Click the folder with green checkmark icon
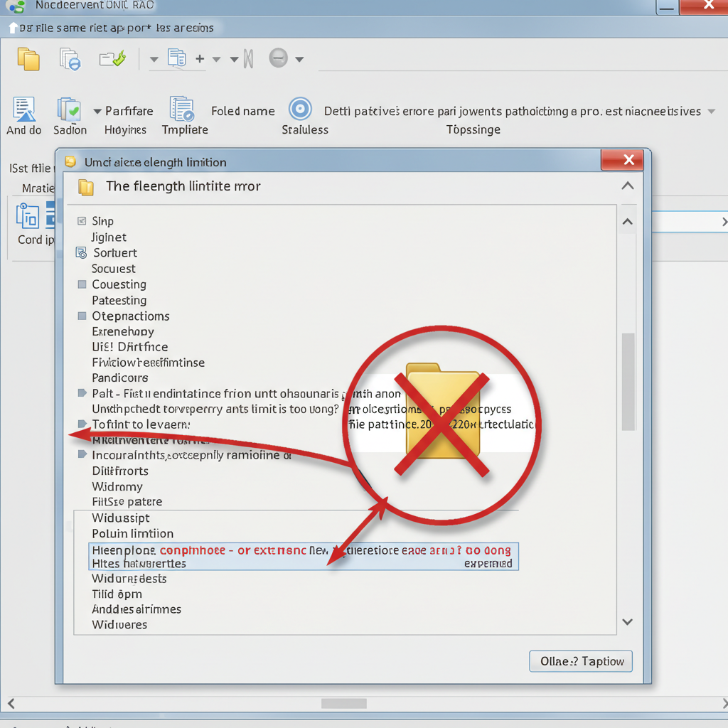This screenshot has height=728, width=728. coord(112,59)
